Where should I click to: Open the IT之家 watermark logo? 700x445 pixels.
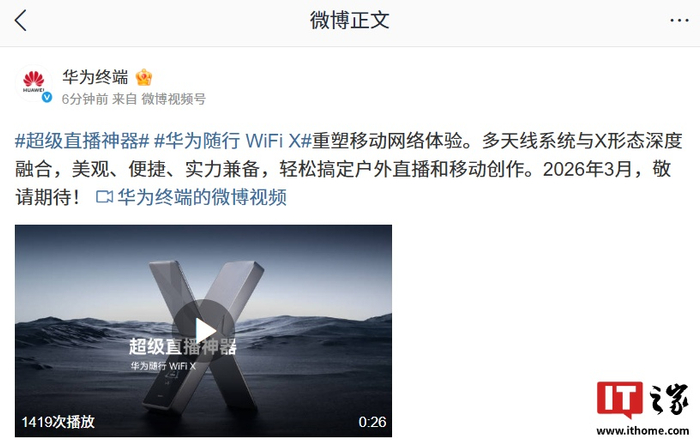pyautogui.click(x=642, y=399)
